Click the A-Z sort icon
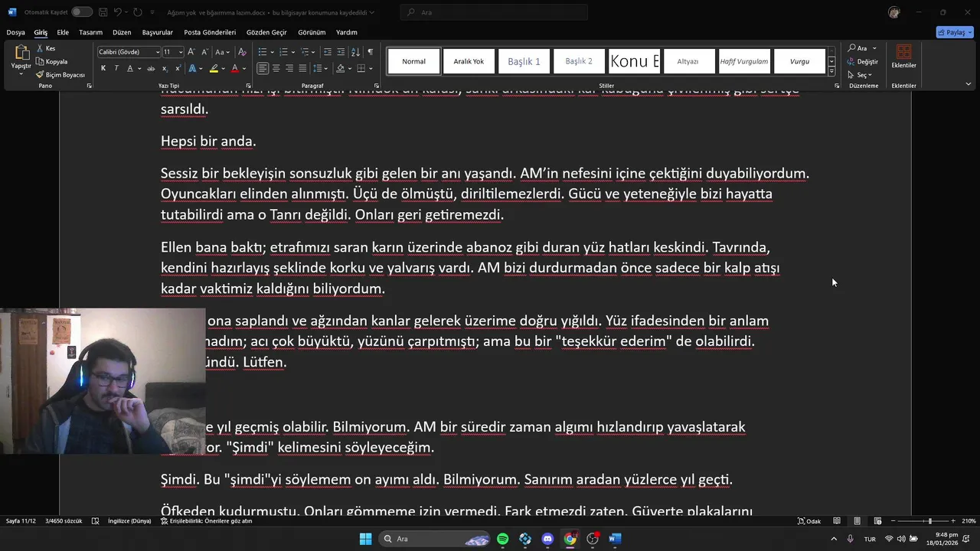The image size is (980, 551). pos(355,52)
